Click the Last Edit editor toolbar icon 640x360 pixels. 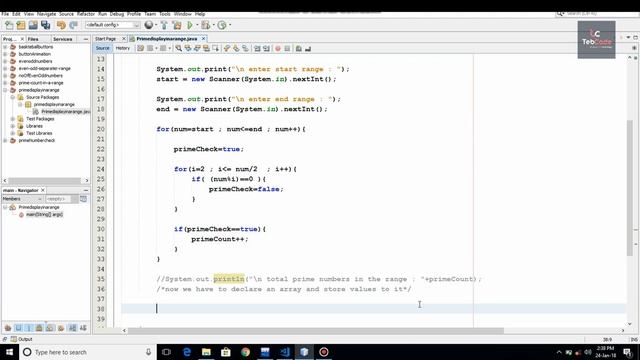[x=140, y=49]
